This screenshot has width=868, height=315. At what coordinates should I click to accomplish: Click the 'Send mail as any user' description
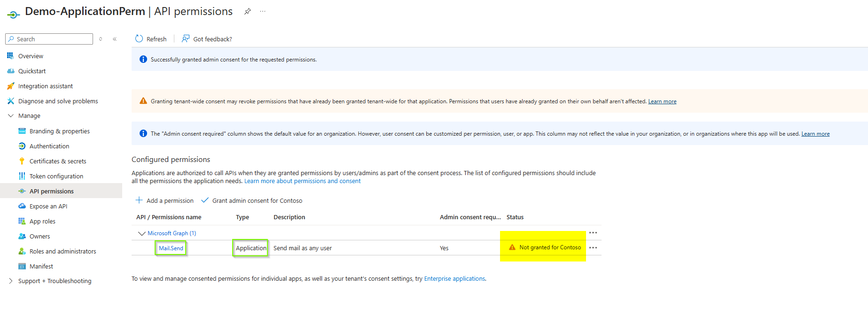point(303,248)
